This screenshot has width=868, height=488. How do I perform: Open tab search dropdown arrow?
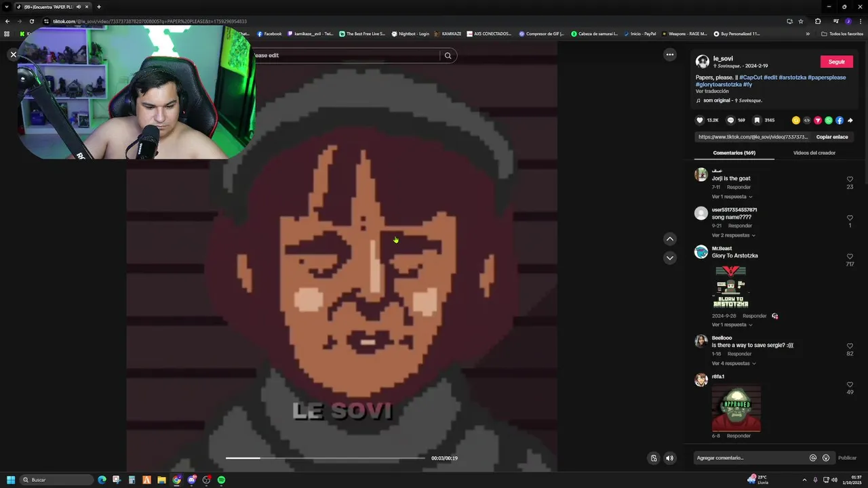[x=7, y=7]
